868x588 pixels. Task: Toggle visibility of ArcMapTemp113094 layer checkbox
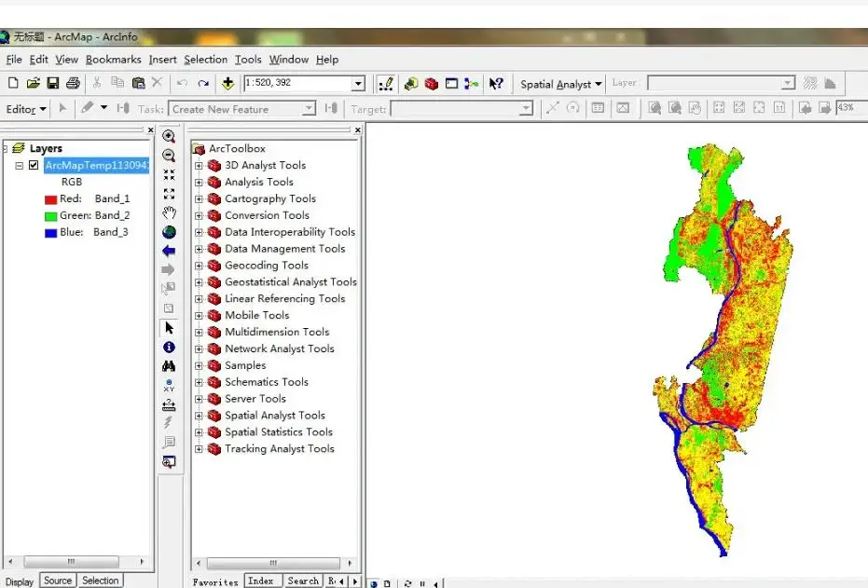(x=35, y=165)
